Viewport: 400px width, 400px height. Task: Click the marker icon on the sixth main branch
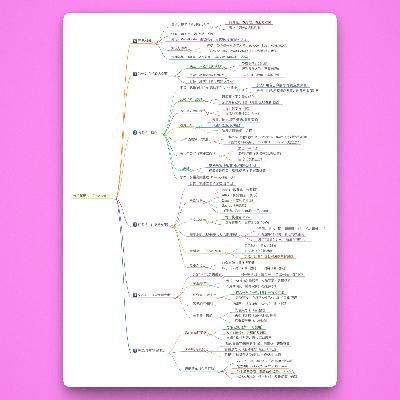[135, 351]
